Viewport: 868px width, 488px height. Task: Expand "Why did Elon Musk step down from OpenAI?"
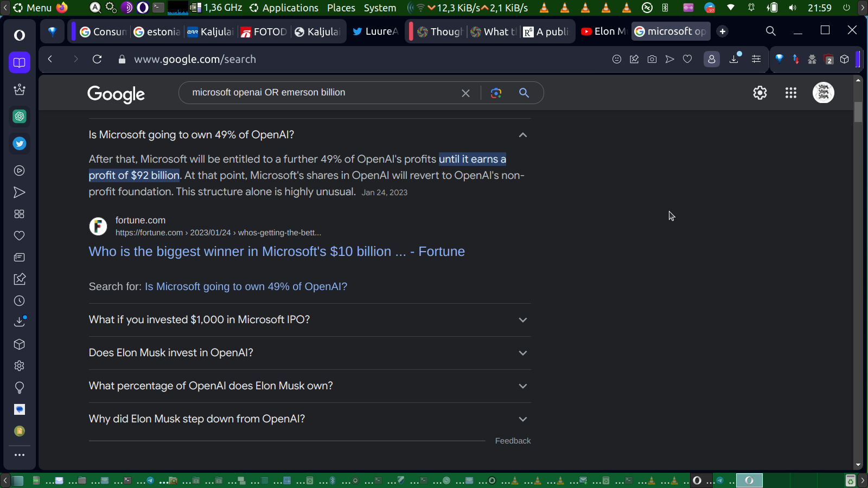point(522,419)
